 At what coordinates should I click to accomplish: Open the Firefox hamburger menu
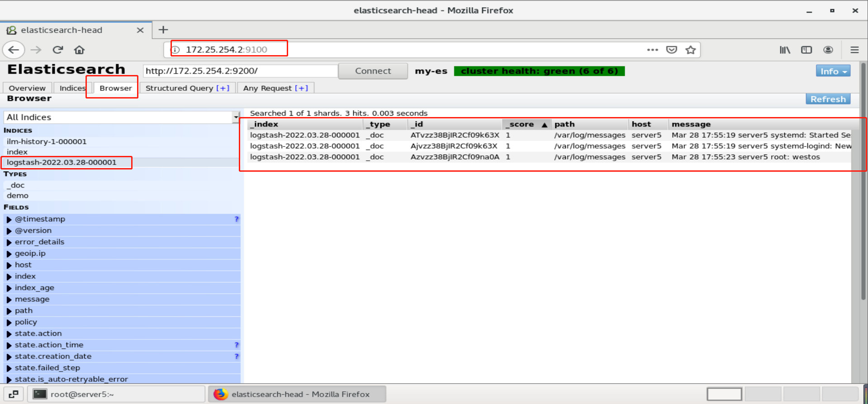[x=854, y=50]
